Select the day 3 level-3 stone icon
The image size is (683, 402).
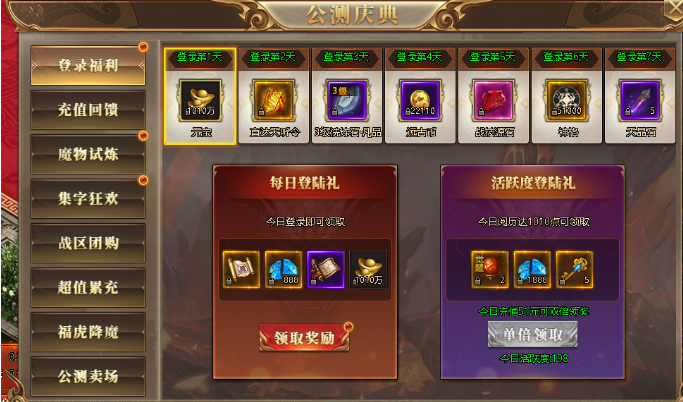tap(347, 101)
